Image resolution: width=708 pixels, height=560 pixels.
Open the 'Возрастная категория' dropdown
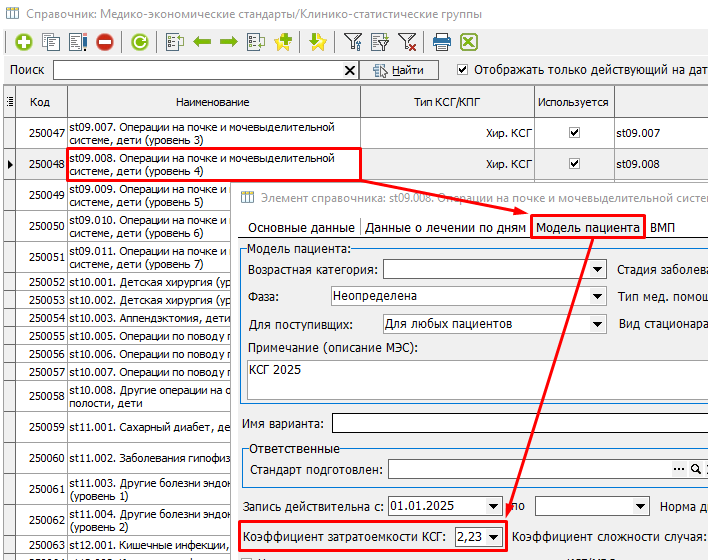tap(598, 269)
